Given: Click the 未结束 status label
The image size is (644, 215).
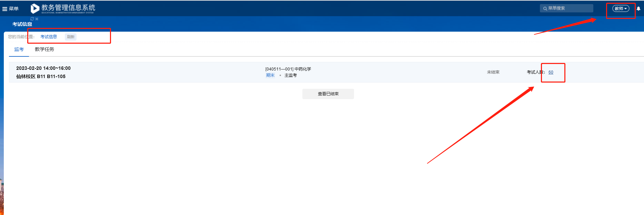Looking at the screenshot, I should tap(493, 72).
